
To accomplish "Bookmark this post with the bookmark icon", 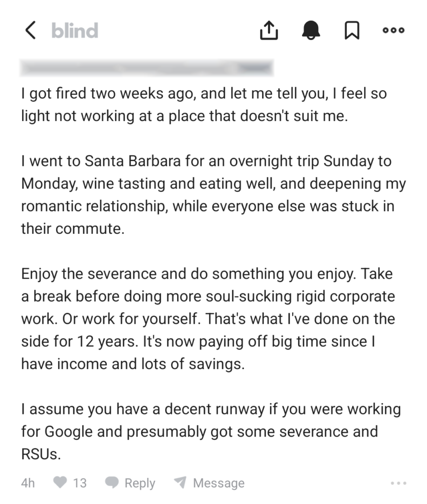I will pyautogui.click(x=351, y=31).
